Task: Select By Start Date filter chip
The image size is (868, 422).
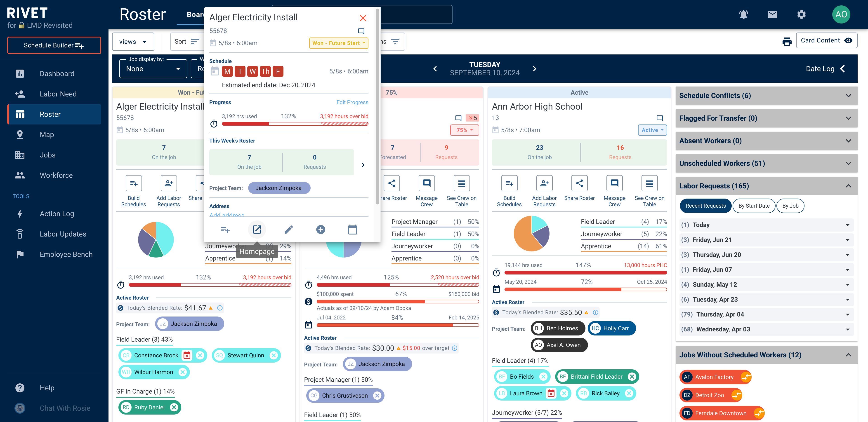Action: (754, 206)
